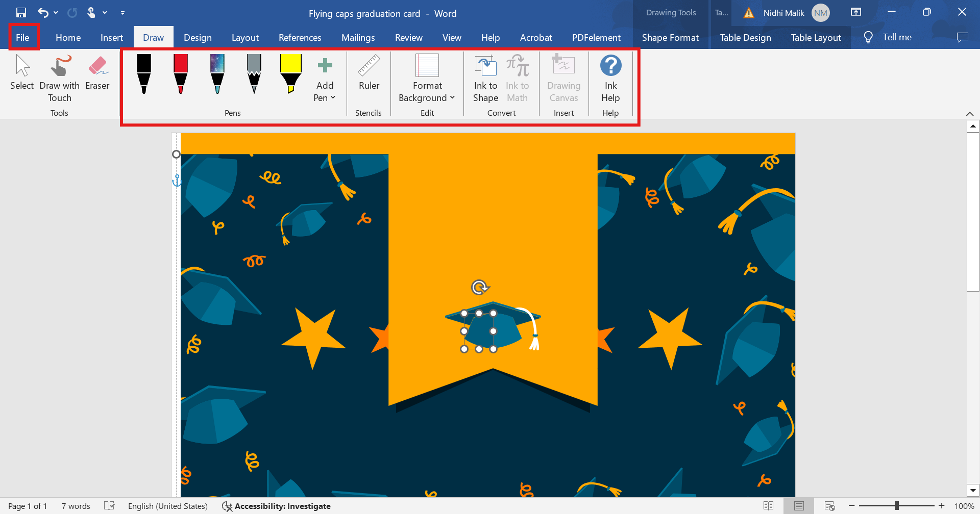Image resolution: width=980 pixels, height=514 pixels.
Task: Open Accessibility: Investigate
Action: (277, 506)
